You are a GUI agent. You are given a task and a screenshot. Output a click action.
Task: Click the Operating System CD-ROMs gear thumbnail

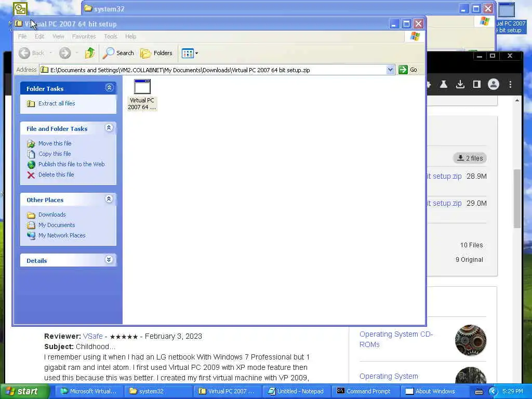coord(471,340)
